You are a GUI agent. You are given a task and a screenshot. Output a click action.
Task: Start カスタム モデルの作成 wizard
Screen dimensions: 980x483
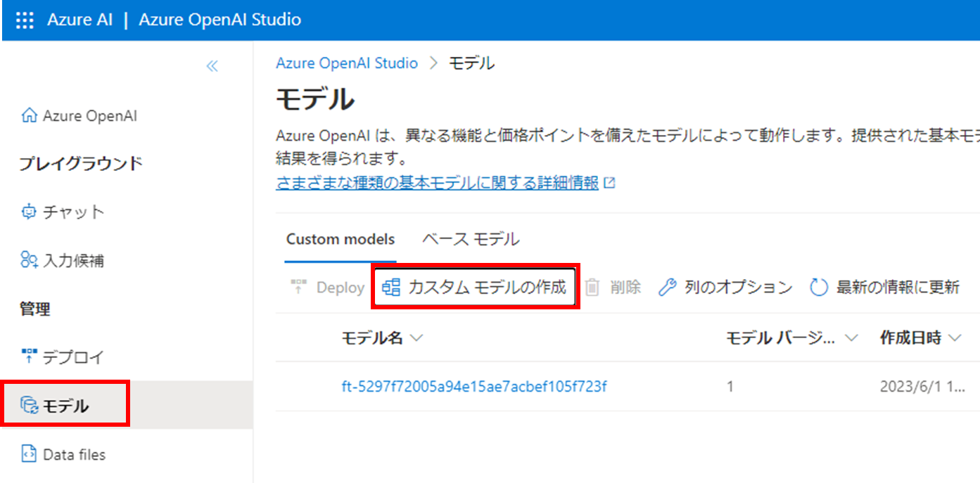(x=475, y=288)
